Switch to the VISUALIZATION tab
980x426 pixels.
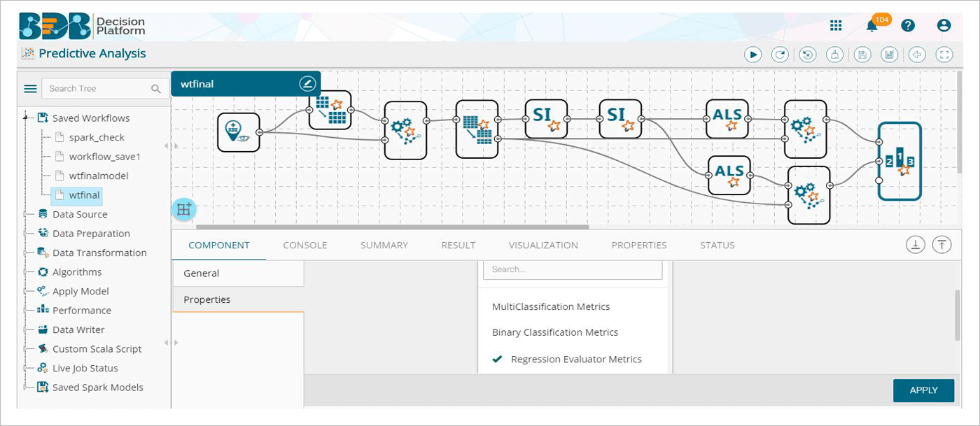coord(542,245)
